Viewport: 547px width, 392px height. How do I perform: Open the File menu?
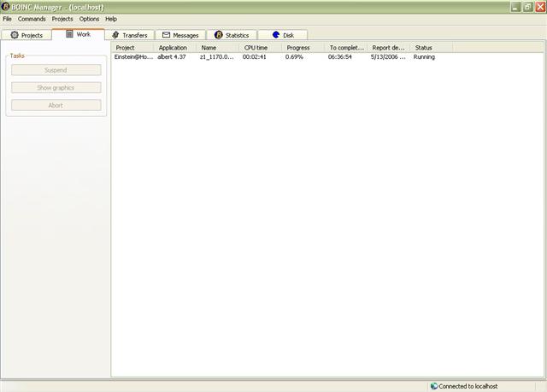pyautogui.click(x=7, y=19)
